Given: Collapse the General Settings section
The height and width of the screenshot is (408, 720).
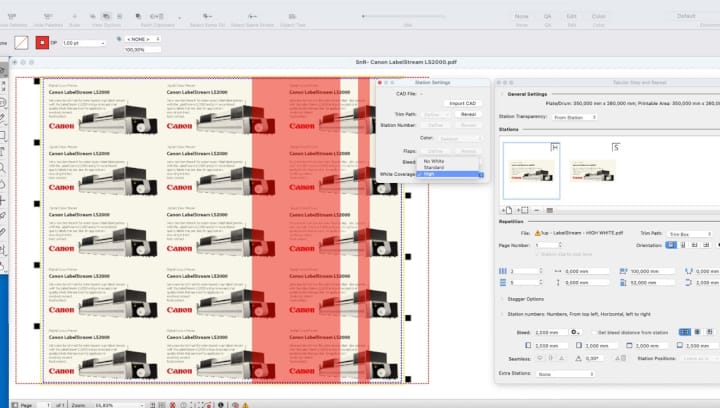Looking at the screenshot, I should pos(502,94).
